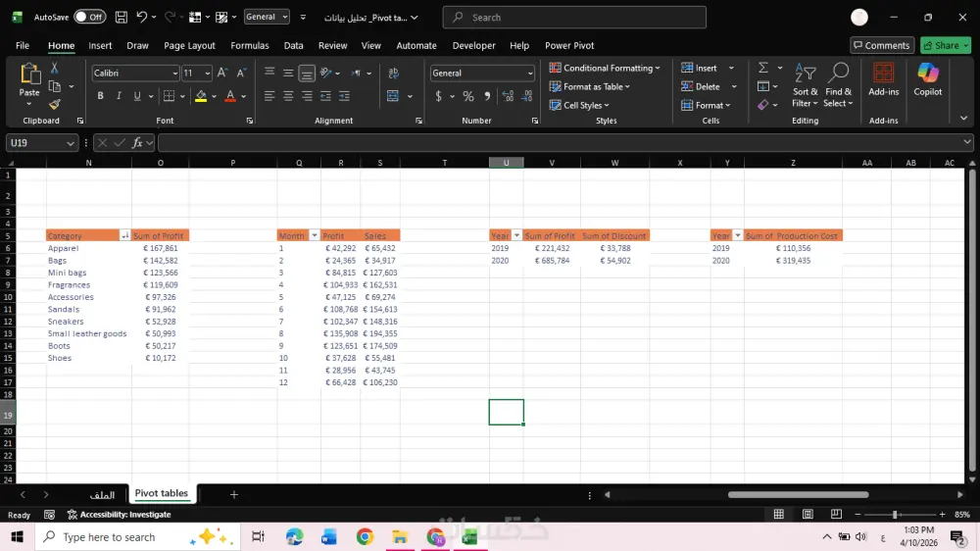Click the Merge & Center icon
The image size is (980, 551).
coord(393,96)
